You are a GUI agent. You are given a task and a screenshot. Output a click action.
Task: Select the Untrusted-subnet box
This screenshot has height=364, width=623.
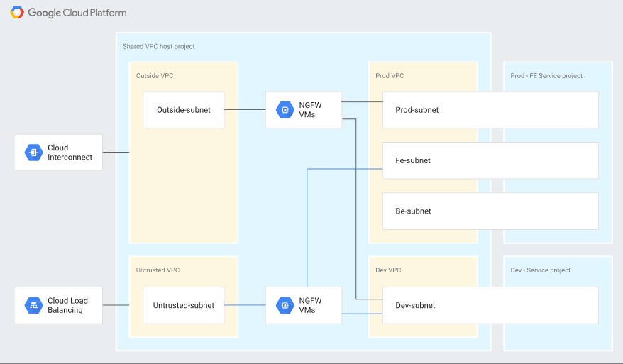pyautogui.click(x=184, y=305)
